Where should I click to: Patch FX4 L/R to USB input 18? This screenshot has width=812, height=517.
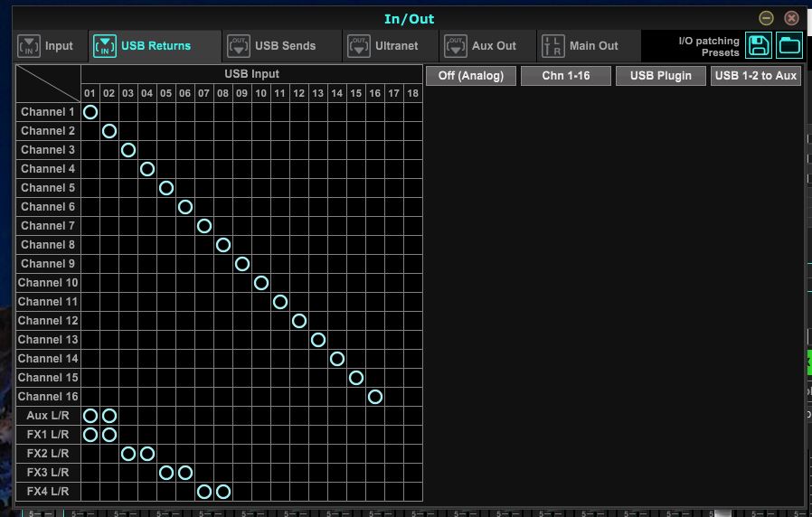[413, 492]
